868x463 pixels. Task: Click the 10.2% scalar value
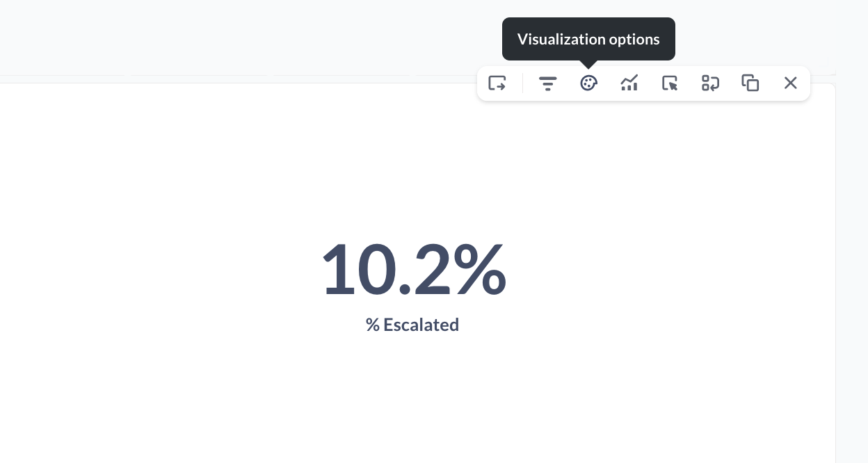point(413,269)
